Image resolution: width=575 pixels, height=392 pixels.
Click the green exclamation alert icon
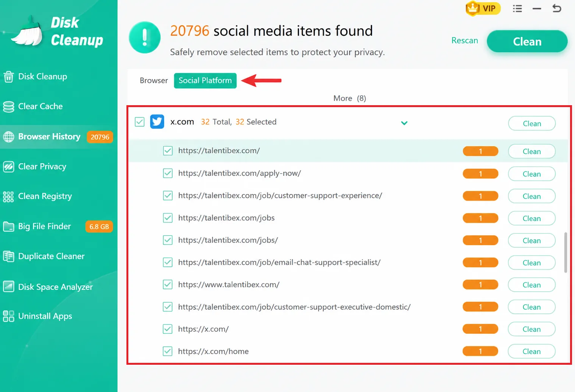point(145,37)
